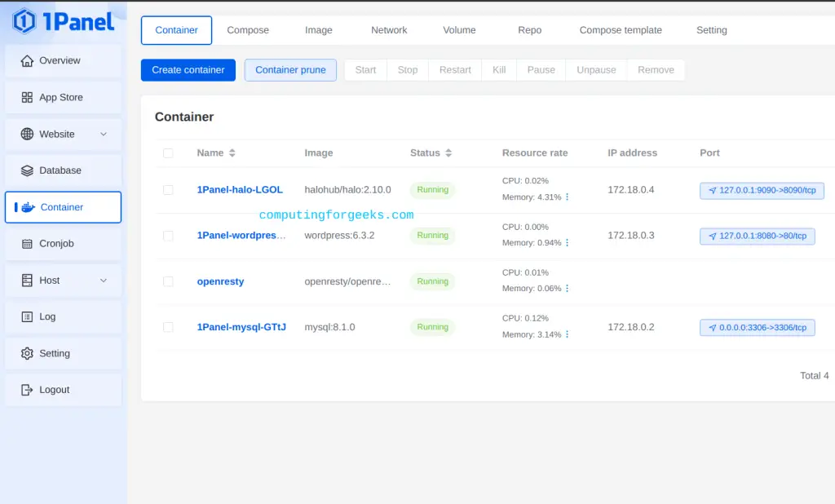Viewport: 835px width, 504px height.
Task: Click the Container prune button
Action: pyautogui.click(x=290, y=70)
